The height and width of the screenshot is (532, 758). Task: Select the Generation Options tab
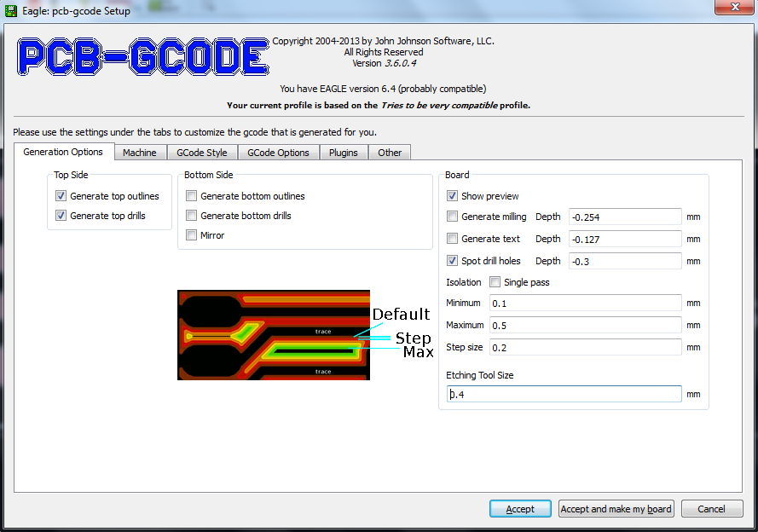pyautogui.click(x=63, y=152)
